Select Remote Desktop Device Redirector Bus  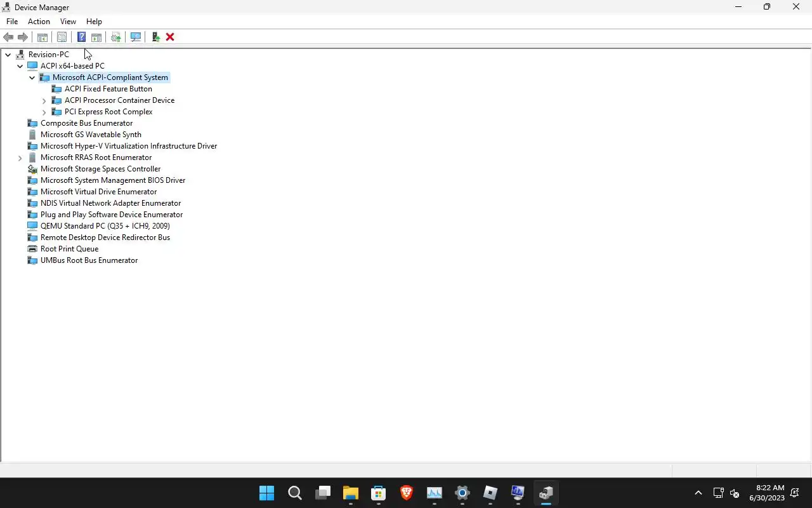coord(105,237)
